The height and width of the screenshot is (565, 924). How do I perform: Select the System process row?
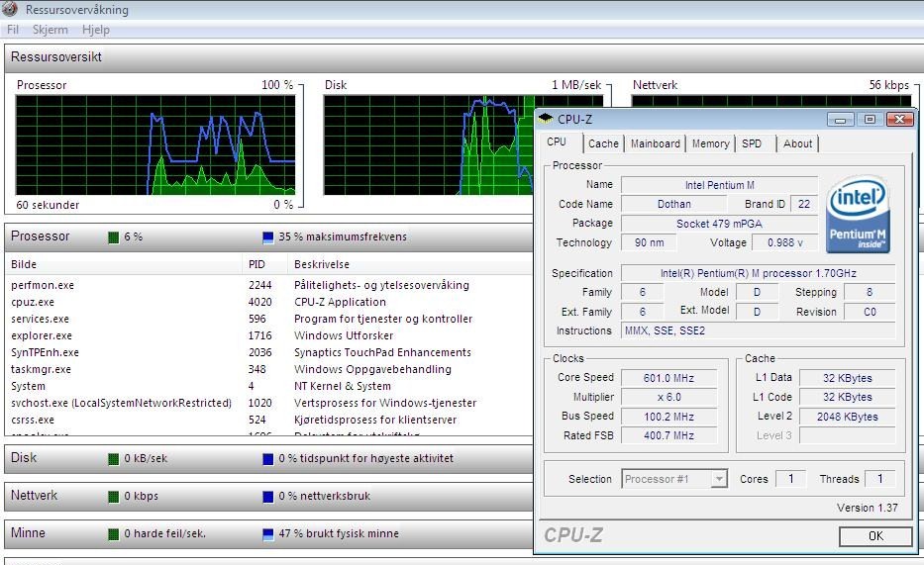269,386
